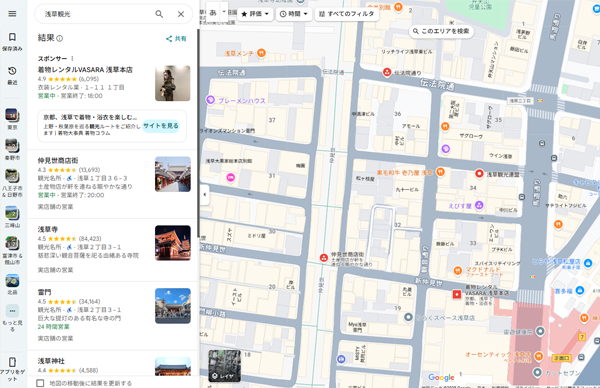Open Recents (最近) history

tap(12, 75)
